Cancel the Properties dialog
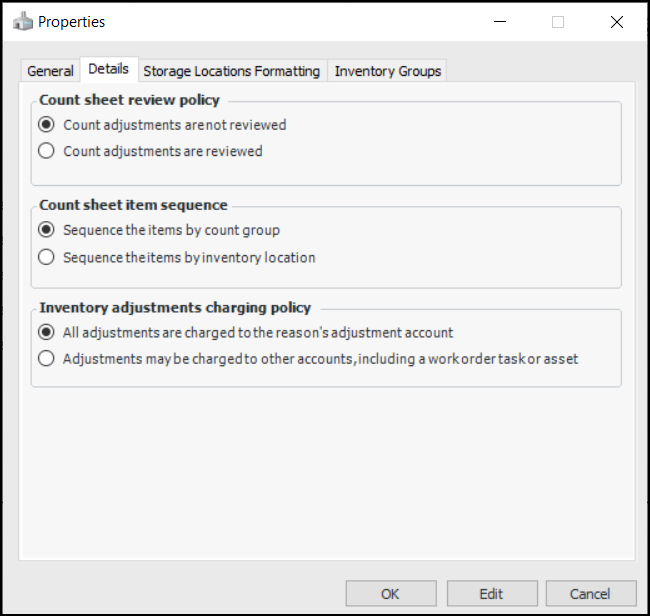This screenshot has width=650, height=616. tap(591, 594)
